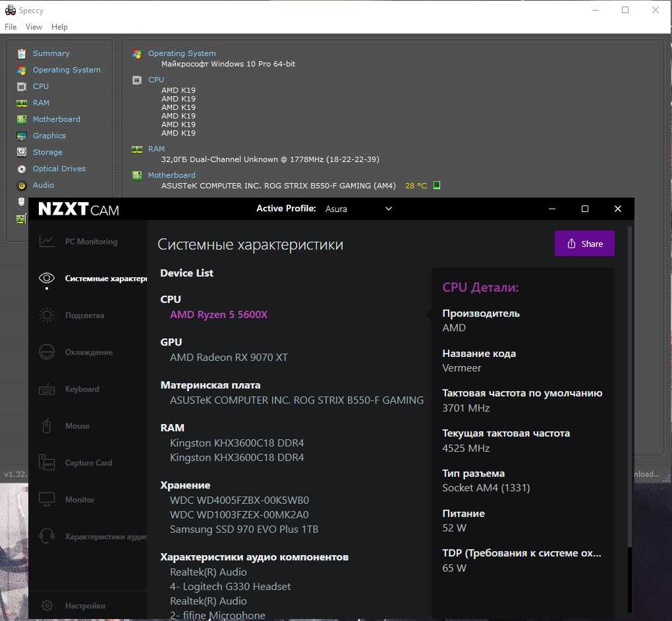Screen dimensions: 672x621
Task: Click the Motherboard icon in Speccy sidebar
Action: click(22, 119)
